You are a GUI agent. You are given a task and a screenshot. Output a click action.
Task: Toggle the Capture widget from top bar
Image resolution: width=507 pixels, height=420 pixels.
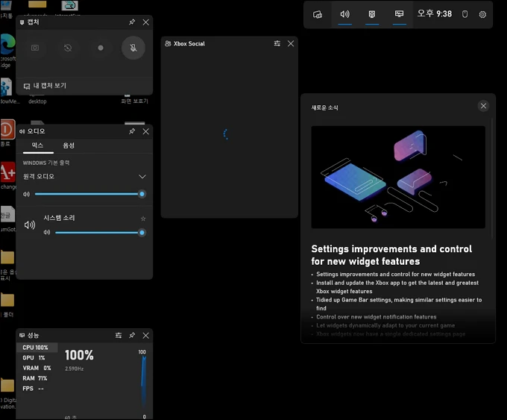coord(372,14)
